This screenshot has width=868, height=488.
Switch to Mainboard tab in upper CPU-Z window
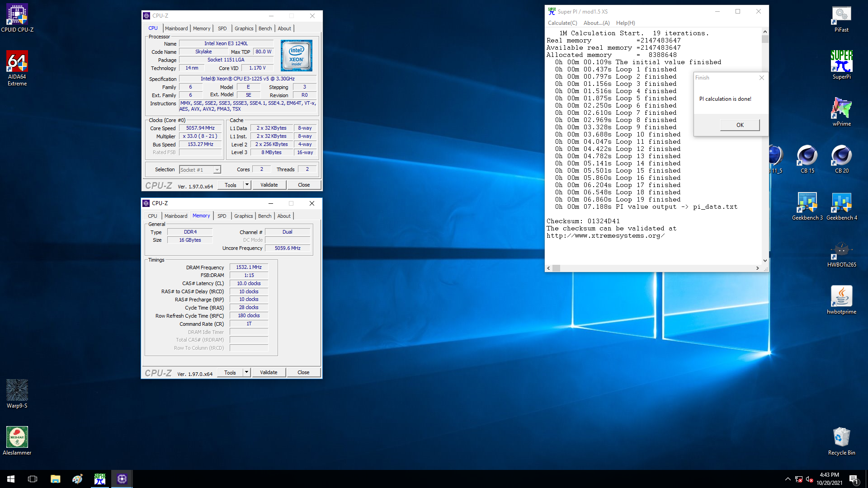[176, 28]
